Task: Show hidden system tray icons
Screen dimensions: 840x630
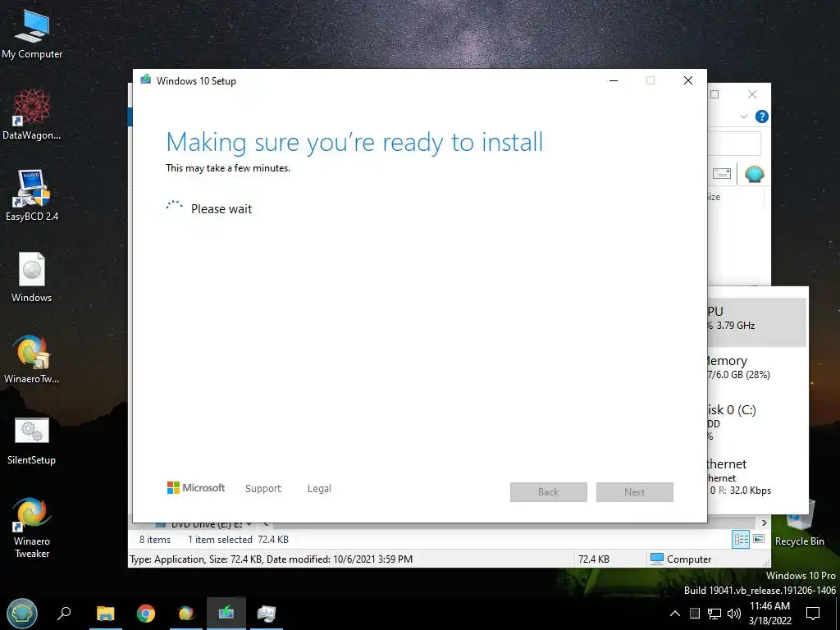Action: 675,614
